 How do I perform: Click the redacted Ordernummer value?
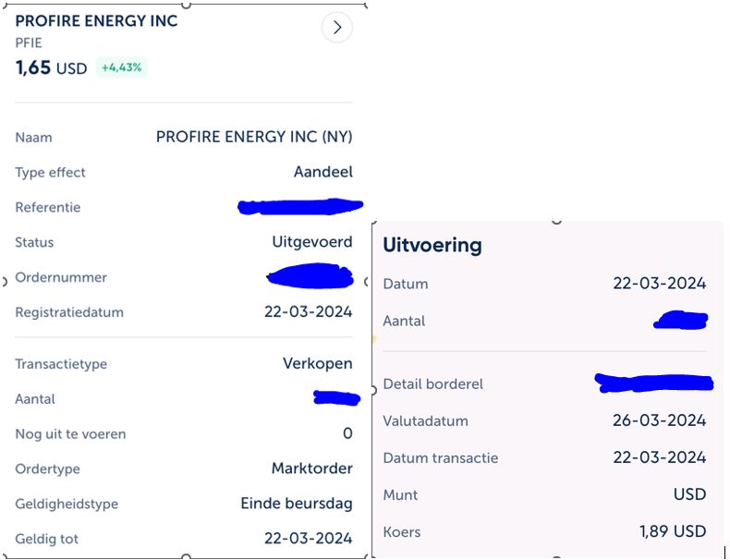(310, 276)
